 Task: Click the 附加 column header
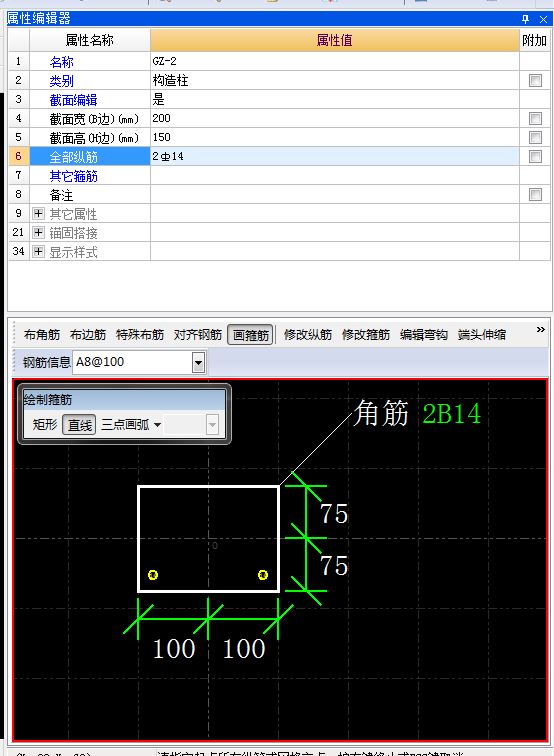pos(534,40)
